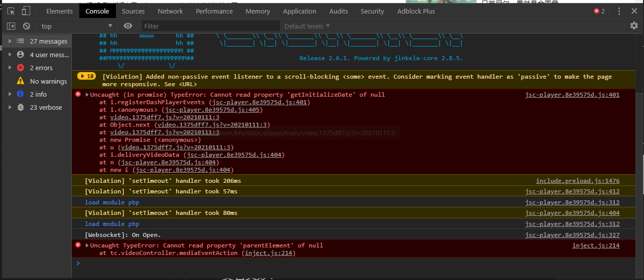
Task: Open the inject.js:214 link at right
Action: tap(596, 245)
